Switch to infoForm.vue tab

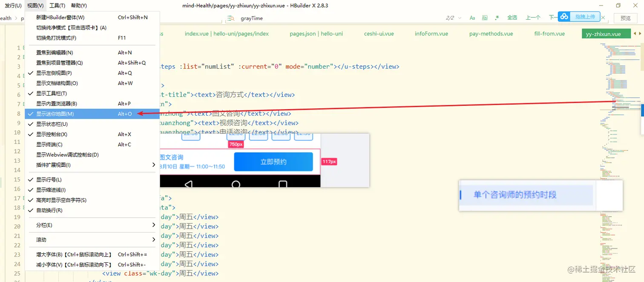431,34
